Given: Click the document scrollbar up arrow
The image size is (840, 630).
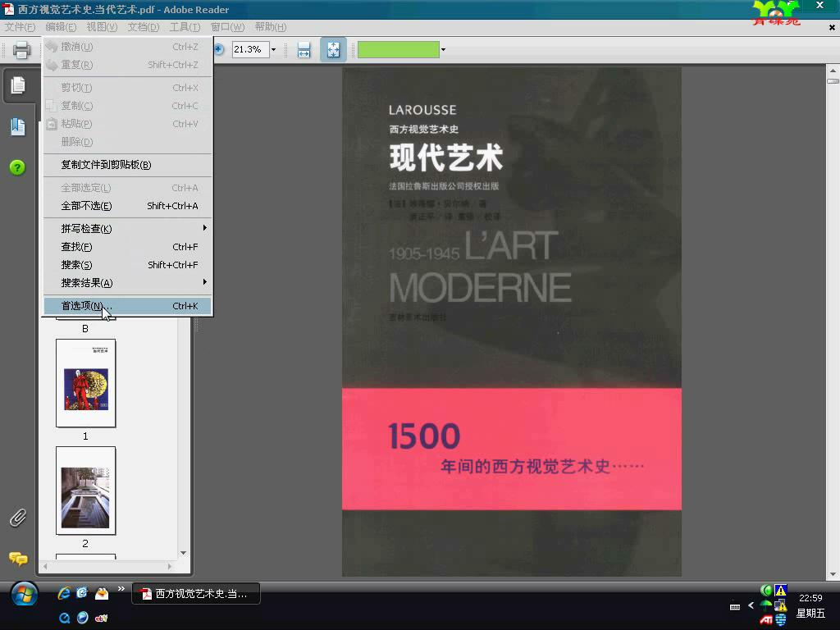Looking at the screenshot, I should (833, 71).
